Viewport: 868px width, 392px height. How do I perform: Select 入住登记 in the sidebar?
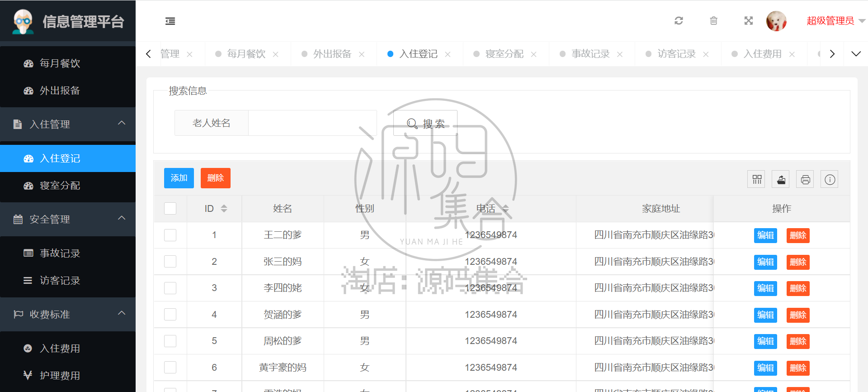[68, 158]
